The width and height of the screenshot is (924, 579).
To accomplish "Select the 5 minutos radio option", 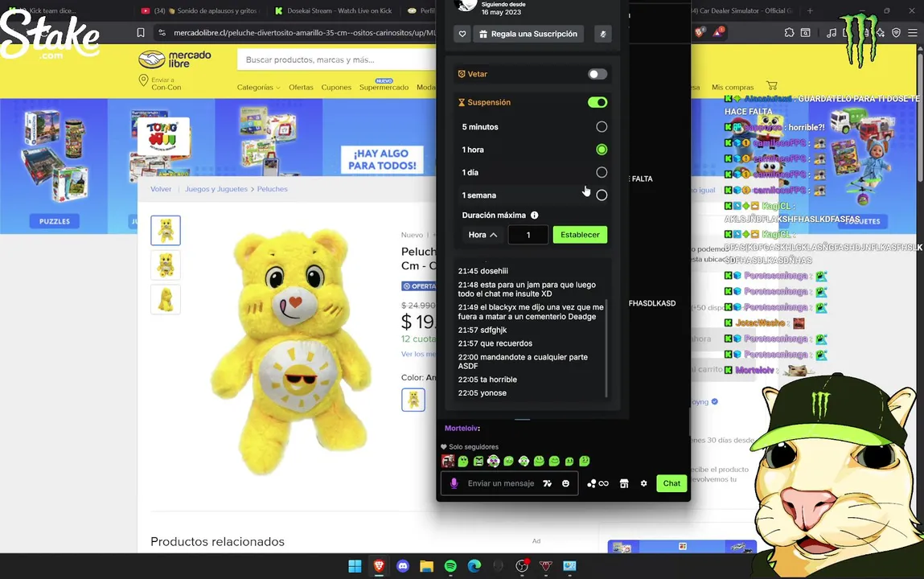I will click(x=602, y=126).
